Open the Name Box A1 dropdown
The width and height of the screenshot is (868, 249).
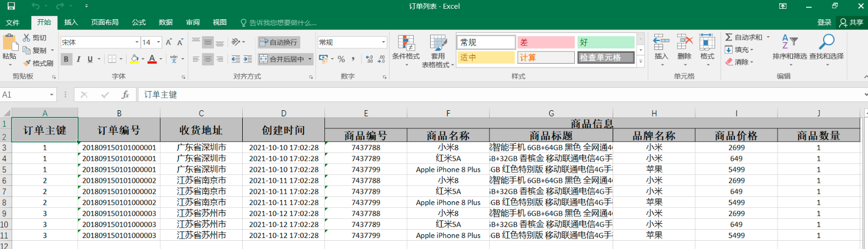pyautogui.click(x=52, y=95)
